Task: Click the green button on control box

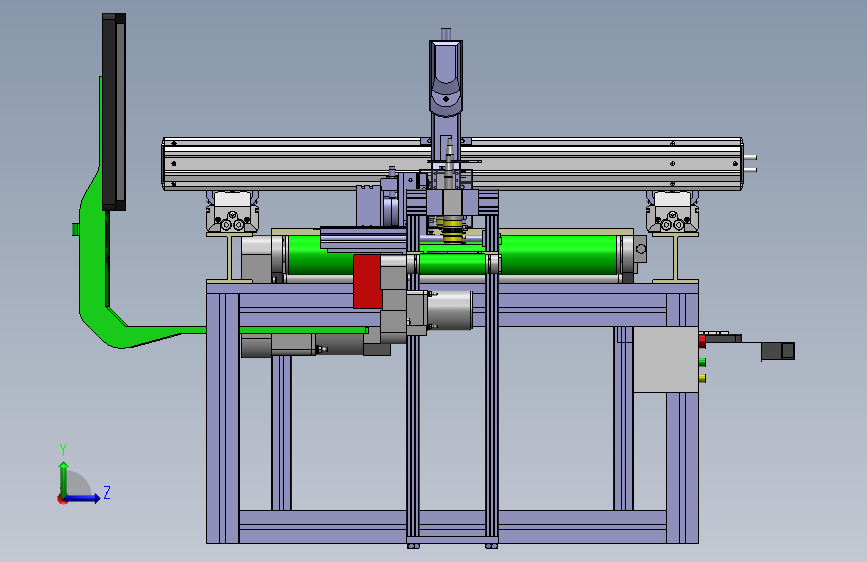Action: pos(702,362)
